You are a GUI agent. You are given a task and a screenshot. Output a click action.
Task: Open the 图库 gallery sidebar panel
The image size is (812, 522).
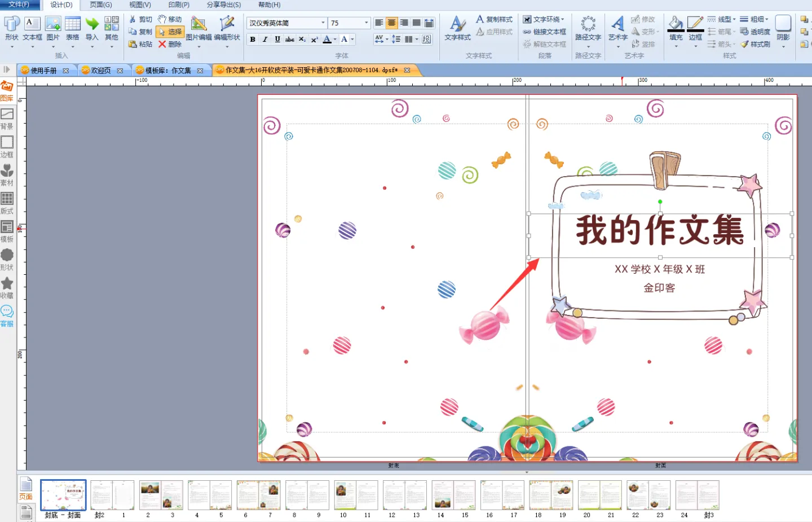tap(7, 91)
